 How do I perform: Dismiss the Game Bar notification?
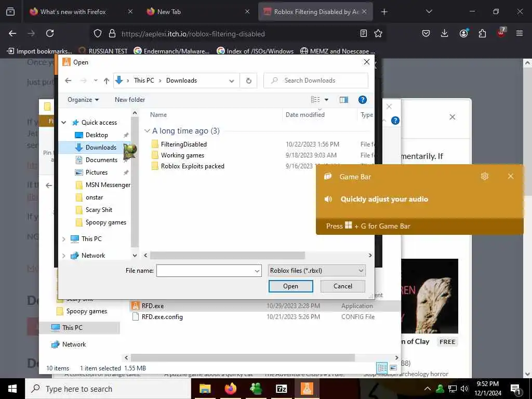510,176
